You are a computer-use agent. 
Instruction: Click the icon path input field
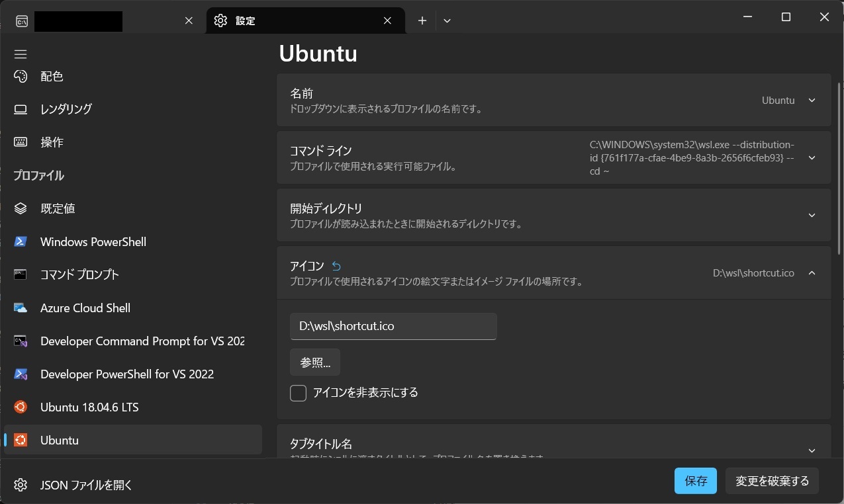[x=393, y=326]
